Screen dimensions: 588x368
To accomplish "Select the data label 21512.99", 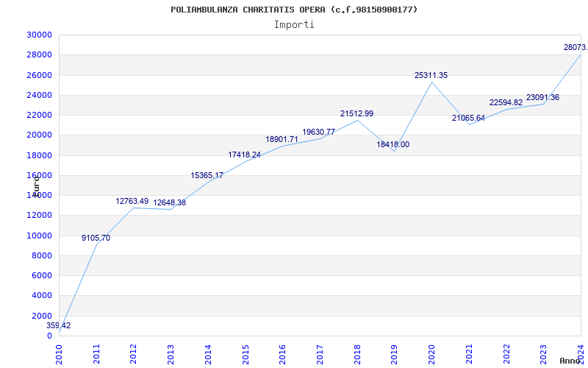I will pos(357,113).
